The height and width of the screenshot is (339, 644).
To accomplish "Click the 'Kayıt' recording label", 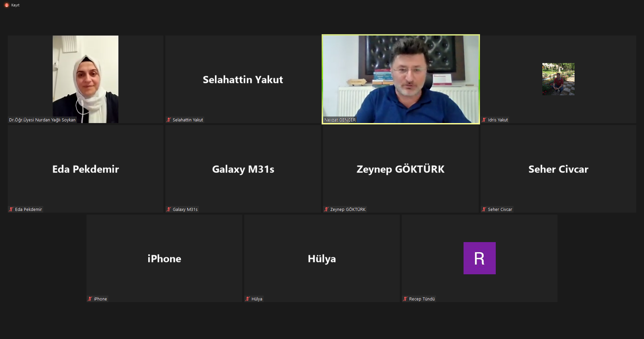I will [15, 5].
